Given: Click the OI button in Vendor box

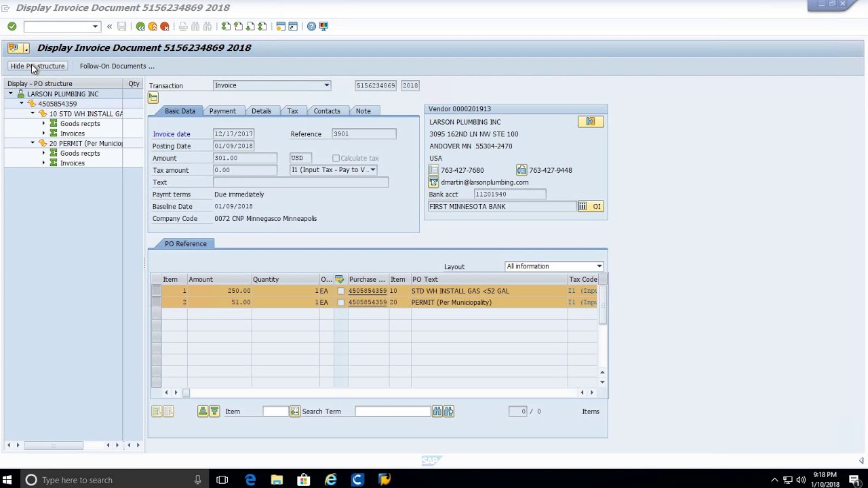Looking at the screenshot, I should [597, 206].
